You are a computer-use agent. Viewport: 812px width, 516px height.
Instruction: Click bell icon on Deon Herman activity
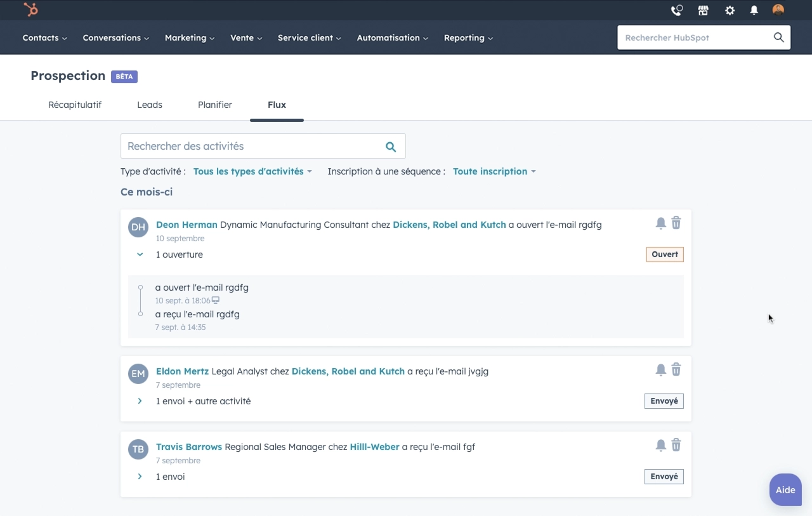[x=660, y=223]
